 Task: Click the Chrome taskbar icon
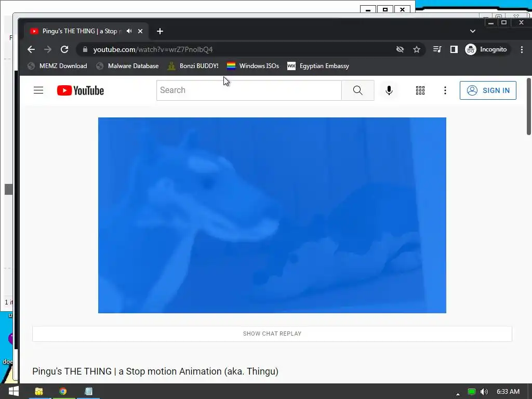63,392
